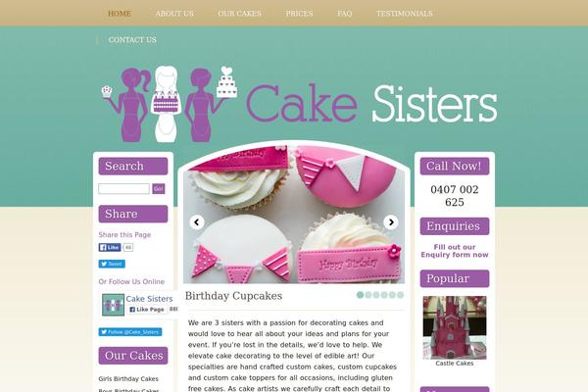This screenshot has width=588, height=392.
Task: Advance slideshow with the right arrow
Action: (391, 222)
